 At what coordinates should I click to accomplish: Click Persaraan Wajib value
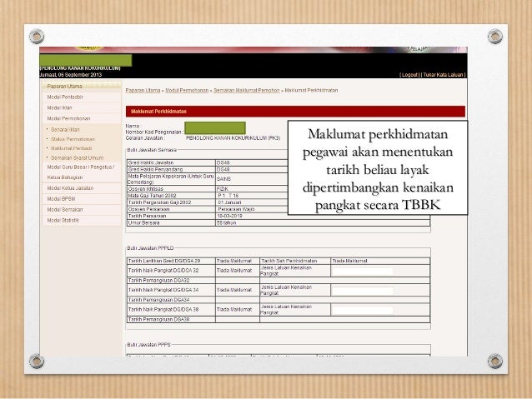[236, 209]
